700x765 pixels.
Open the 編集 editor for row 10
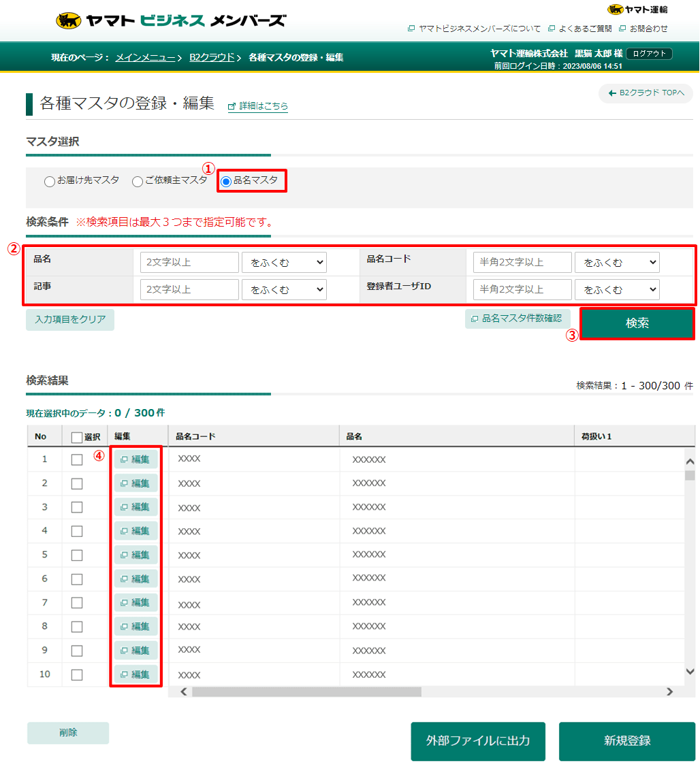click(x=135, y=674)
